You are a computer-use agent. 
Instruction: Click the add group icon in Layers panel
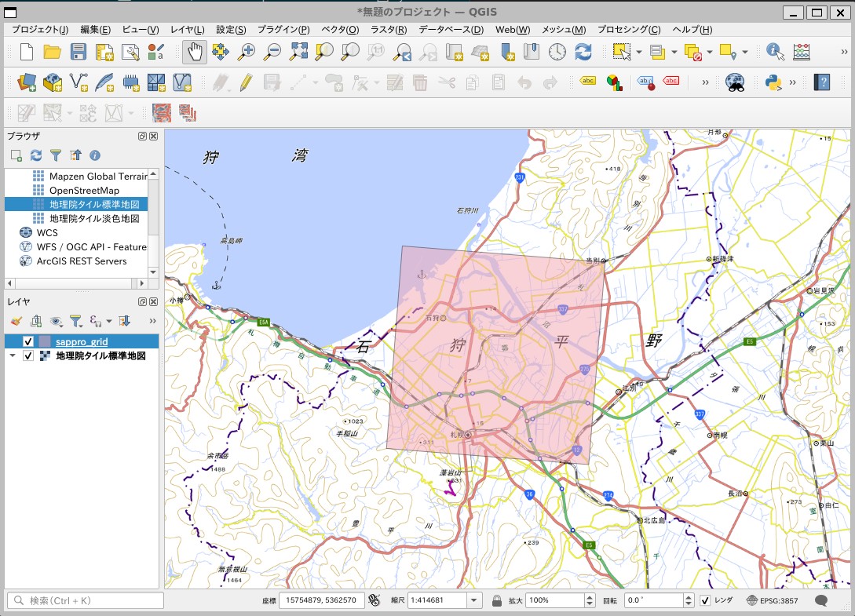[x=36, y=321]
